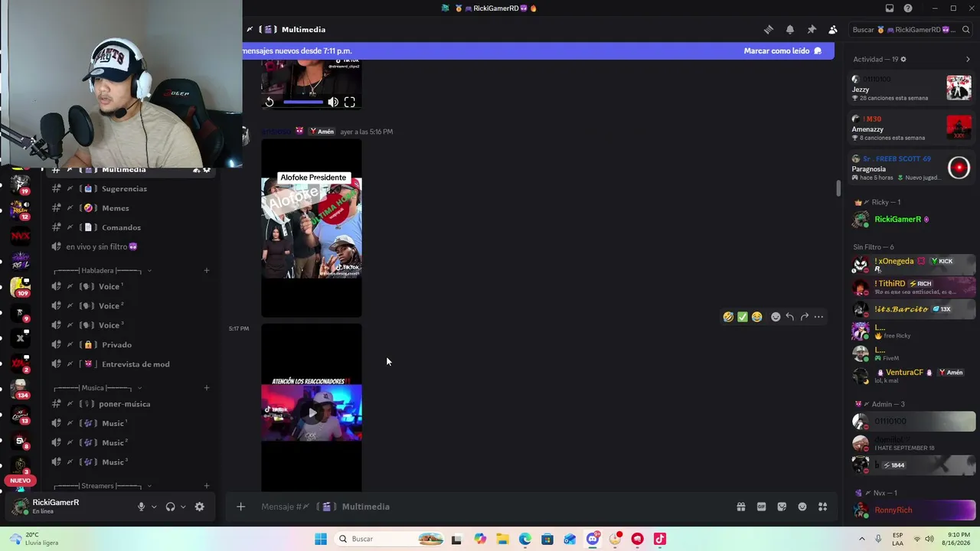Open more options on hovered message
This screenshot has width=980, height=551.
coord(818,317)
